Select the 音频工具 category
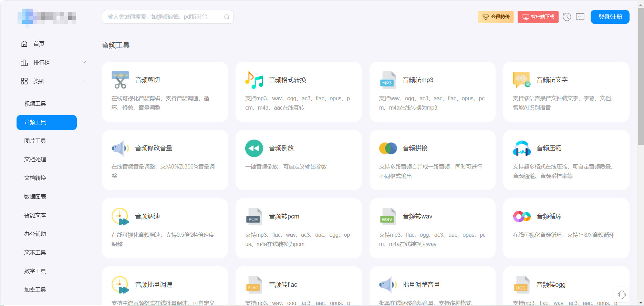This screenshot has height=306, width=644. (x=47, y=122)
